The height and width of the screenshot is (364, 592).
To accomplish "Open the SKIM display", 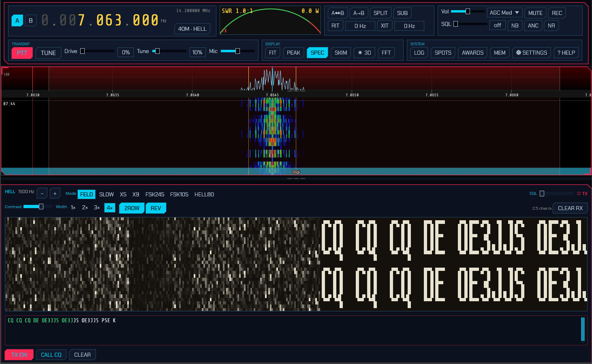I will click(341, 53).
